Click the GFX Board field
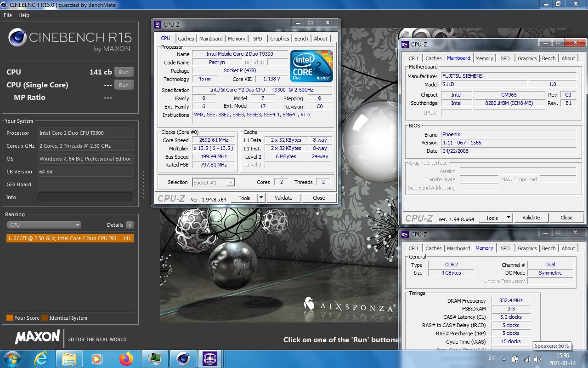588x368 pixels. pos(85,184)
